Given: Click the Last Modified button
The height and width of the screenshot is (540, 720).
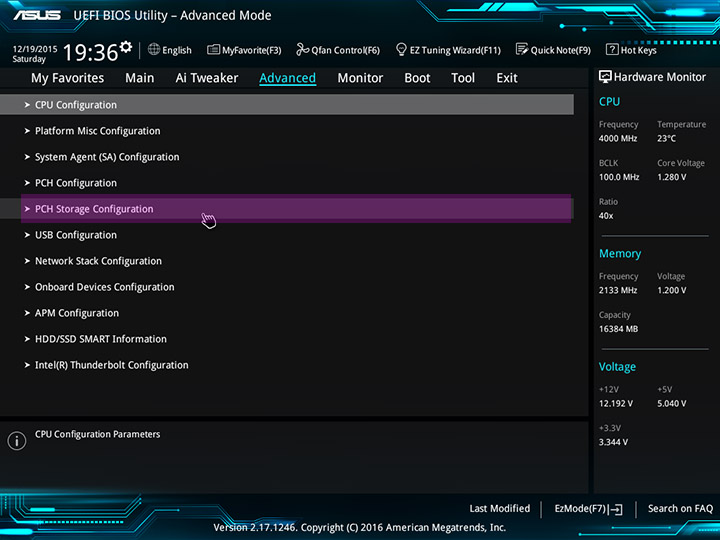Looking at the screenshot, I should click(x=500, y=509).
